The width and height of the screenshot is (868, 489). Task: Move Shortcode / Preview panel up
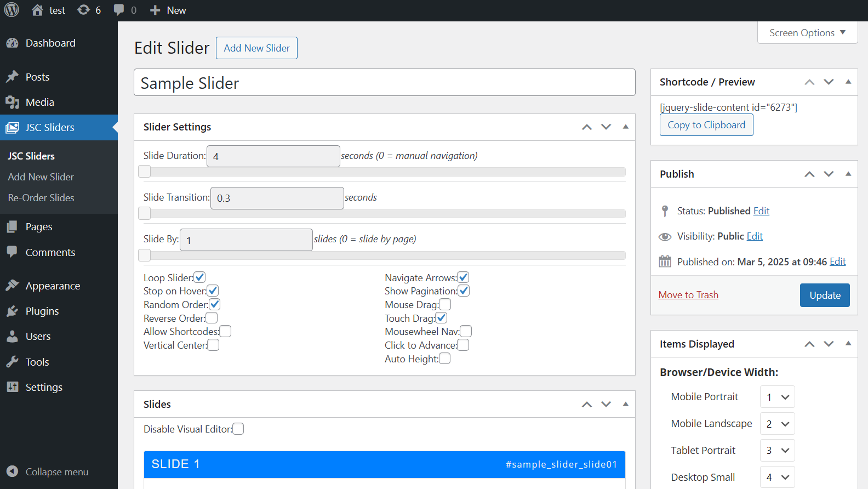pyautogui.click(x=809, y=82)
